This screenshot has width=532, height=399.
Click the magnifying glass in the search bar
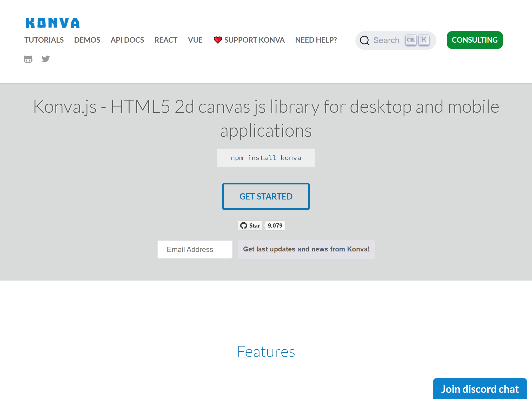click(x=365, y=40)
